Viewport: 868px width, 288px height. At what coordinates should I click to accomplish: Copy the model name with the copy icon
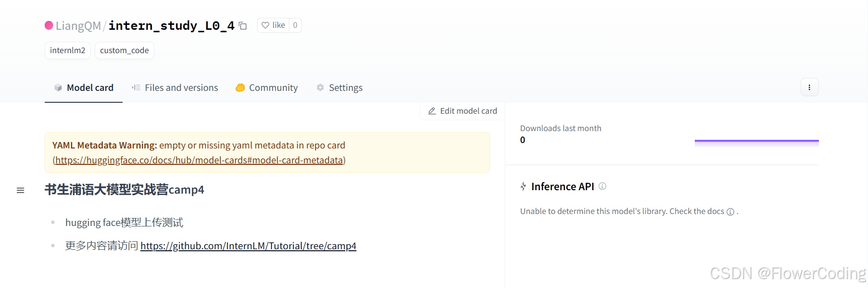tap(243, 26)
